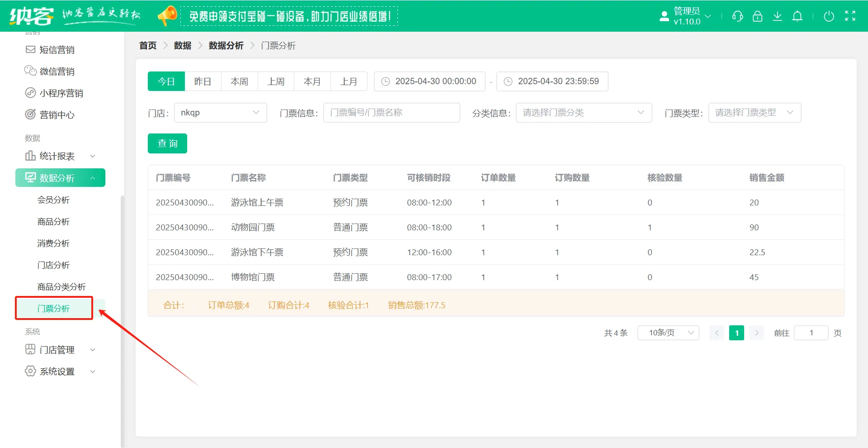Click the 游泳馆下午票 row name

click(x=257, y=253)
